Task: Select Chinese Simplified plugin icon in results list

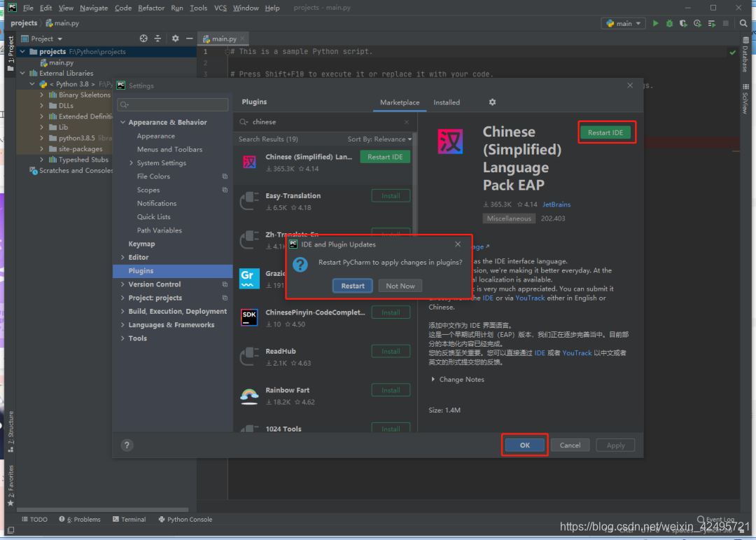Action: pos(249,162)
